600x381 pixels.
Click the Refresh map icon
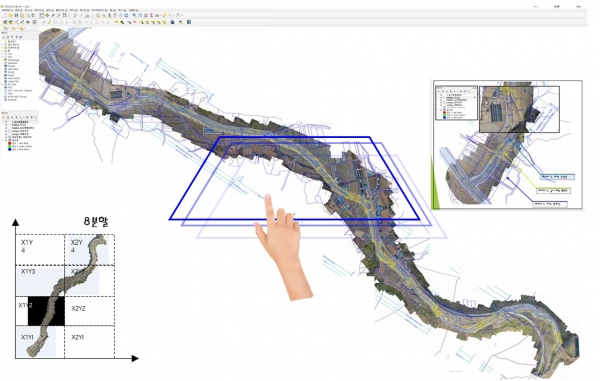[126, 15]
